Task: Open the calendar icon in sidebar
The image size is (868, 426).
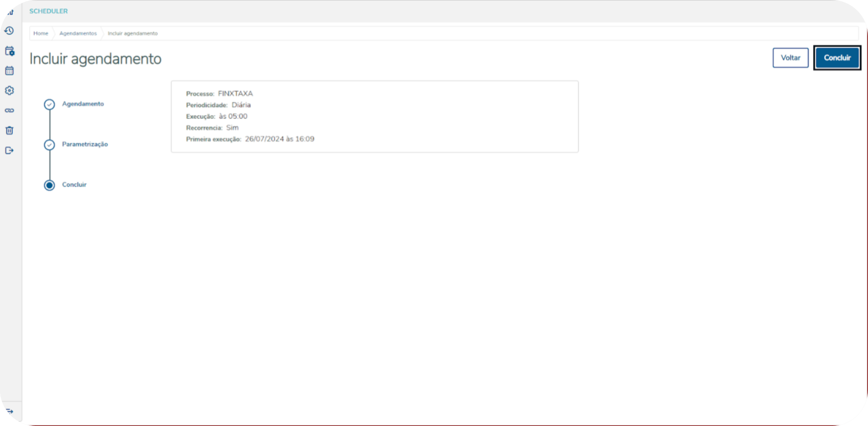Action: click(x=9, y=71)
